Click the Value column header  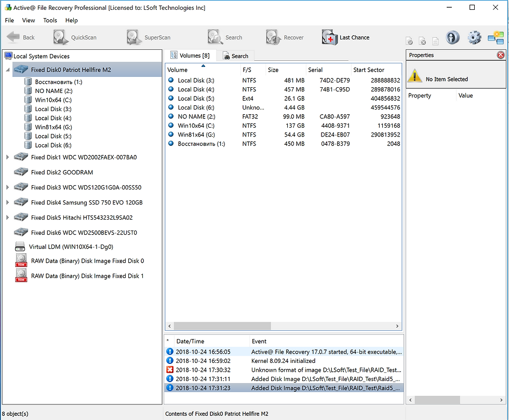tap(480, 96)
